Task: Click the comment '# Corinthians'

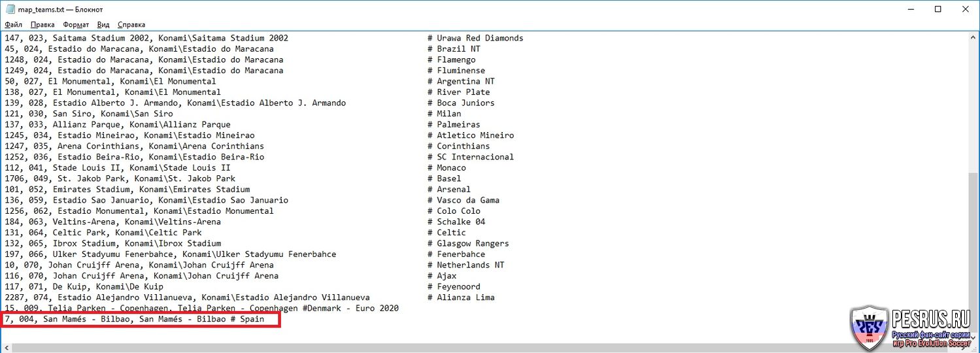Action: (459, 146)
